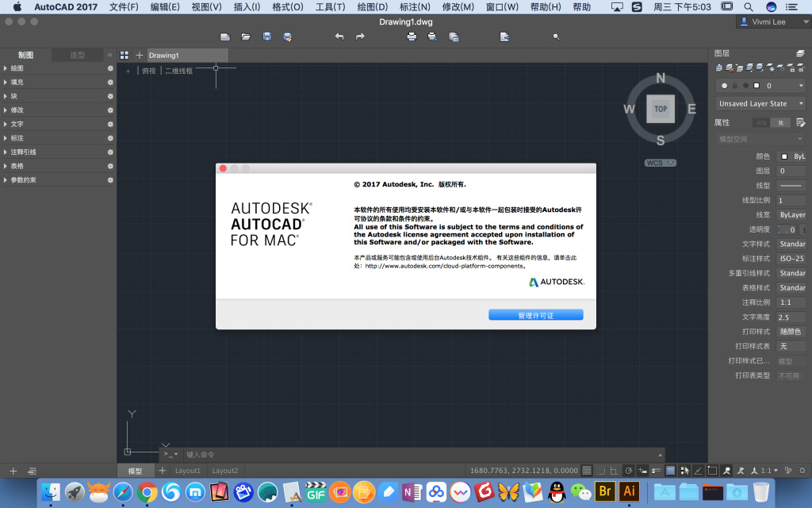Open the 绘图(D) menu
812x508 pixels.
tap(373, 6)
